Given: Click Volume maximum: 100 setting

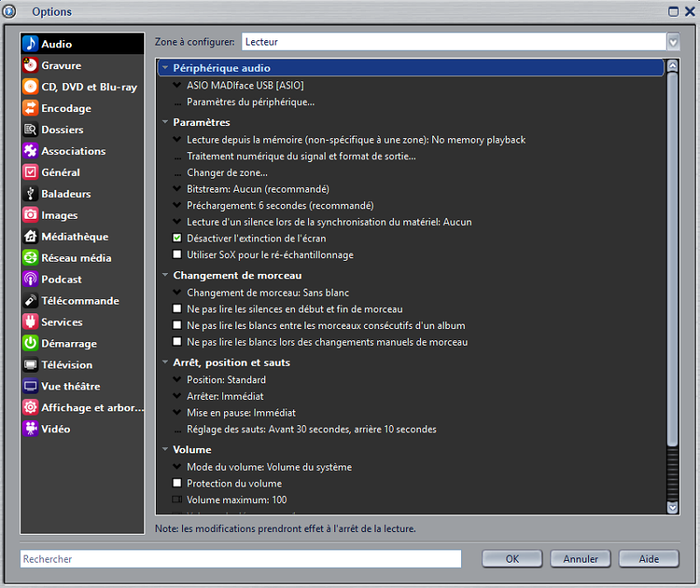Looking at the screenshot, I should (236, 500).
